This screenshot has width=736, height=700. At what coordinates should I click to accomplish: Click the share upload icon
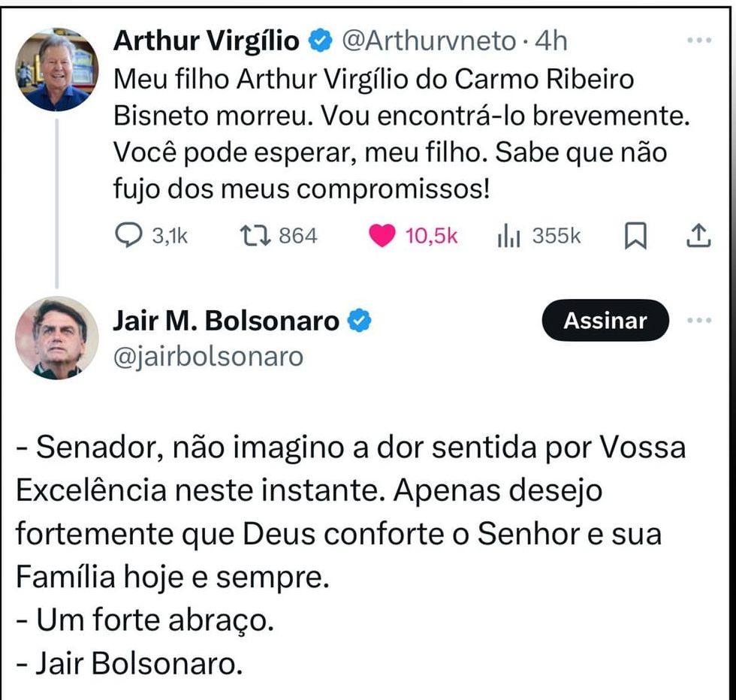click(x=698, y=236)
